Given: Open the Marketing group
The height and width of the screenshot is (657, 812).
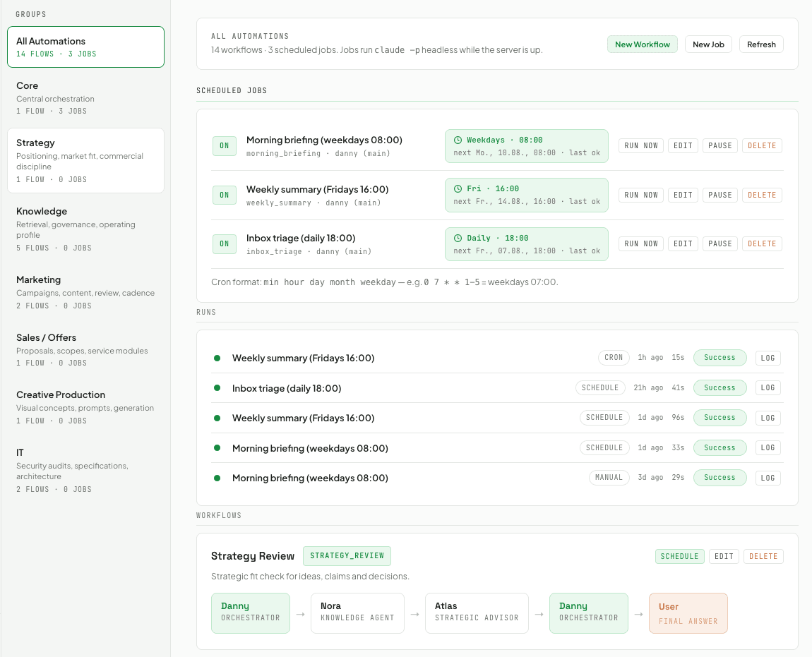Looking at the screenshot, I should tap(86, 292).
